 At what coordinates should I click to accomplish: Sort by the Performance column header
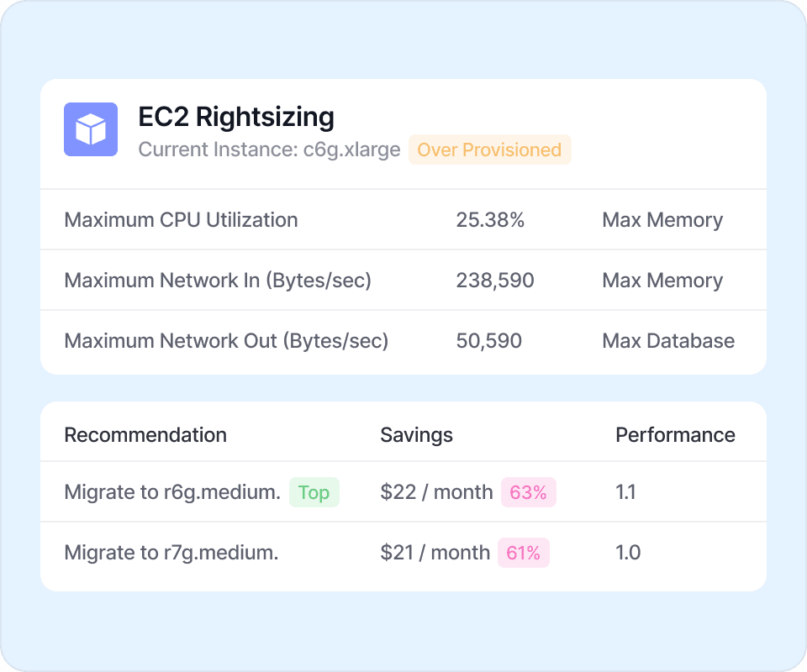(x=675, y=435)
